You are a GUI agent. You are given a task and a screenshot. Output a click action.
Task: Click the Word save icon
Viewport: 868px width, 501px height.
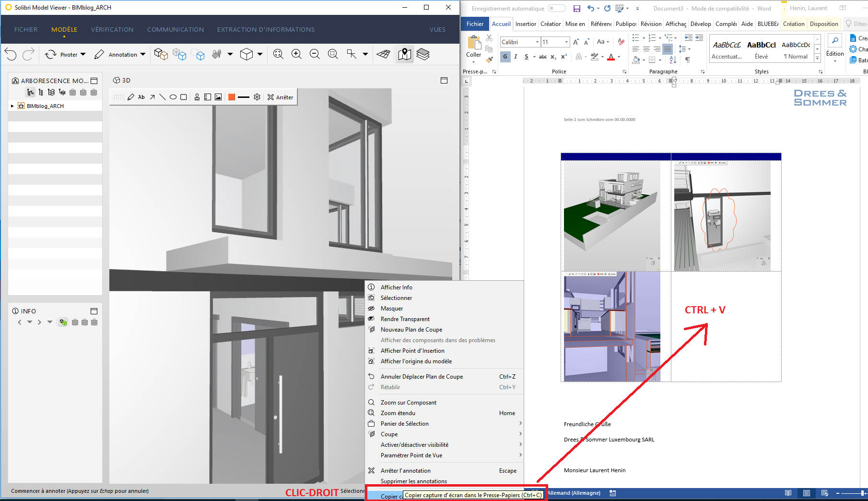coord(576,8)
